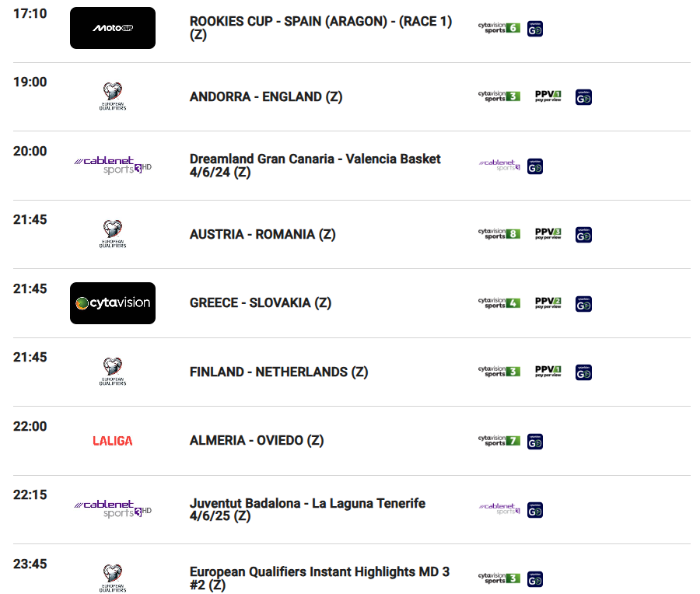
Task: Click European Qualifiers logo beside Austria - Romania
Action: click(x=113, y=234)
